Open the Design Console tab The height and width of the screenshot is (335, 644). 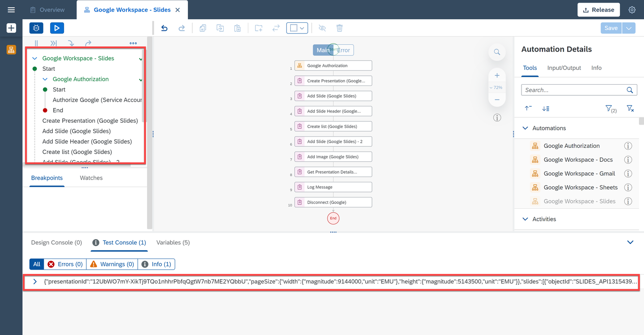pyautogui.click(x=56, y=242)
